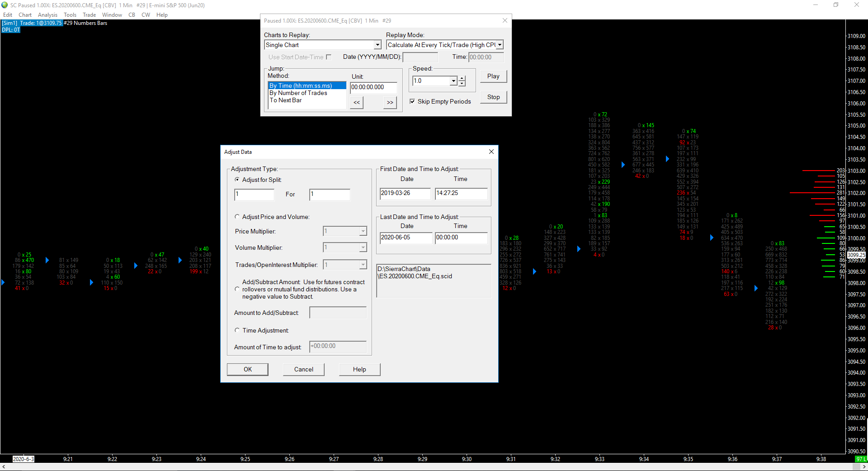
Task: Click the jump backward << button
Action: [357, 103]
